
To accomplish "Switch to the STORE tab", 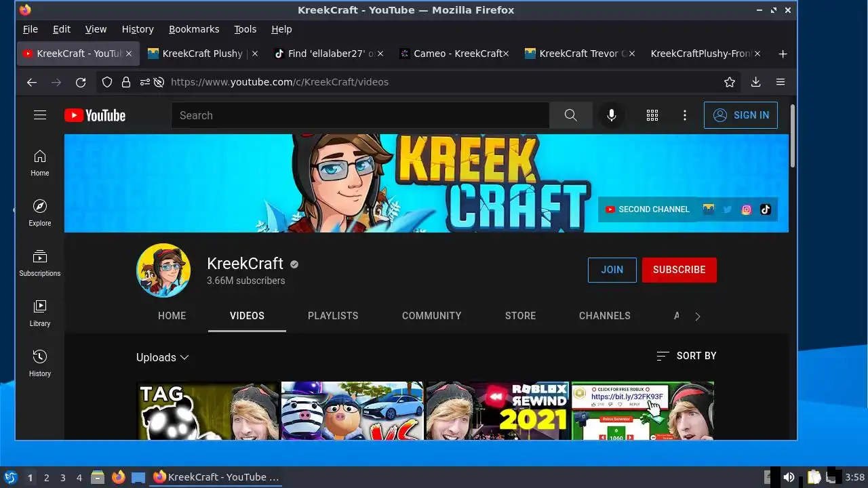I will point(520,316).
